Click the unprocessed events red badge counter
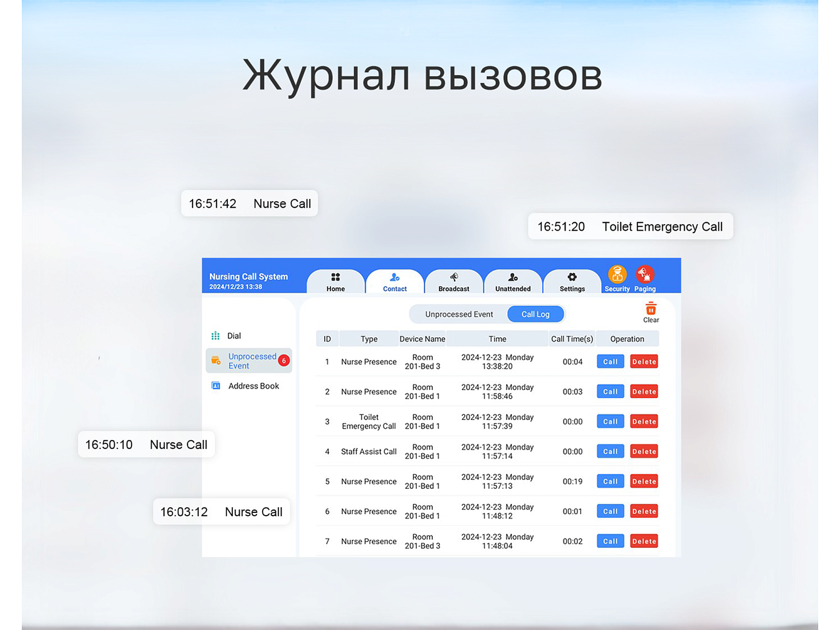The height and width of the screenshot is (630, 840). coord(284,361)
